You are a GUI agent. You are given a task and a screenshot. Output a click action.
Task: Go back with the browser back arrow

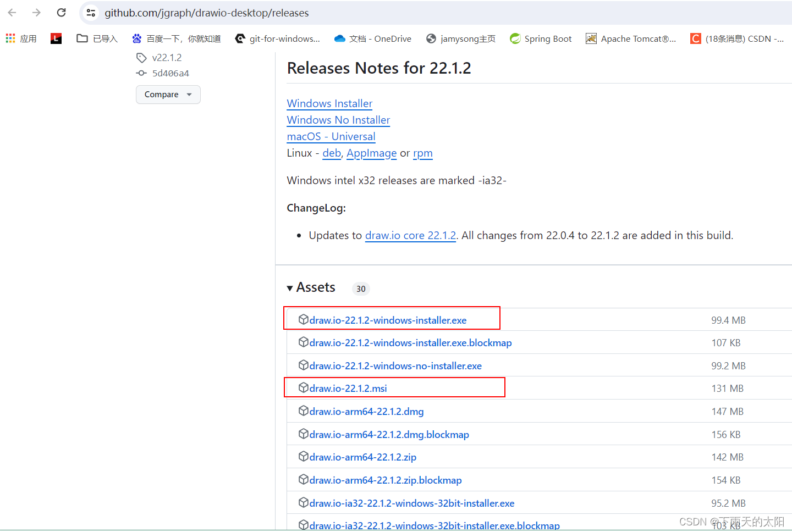coord(12,12)
